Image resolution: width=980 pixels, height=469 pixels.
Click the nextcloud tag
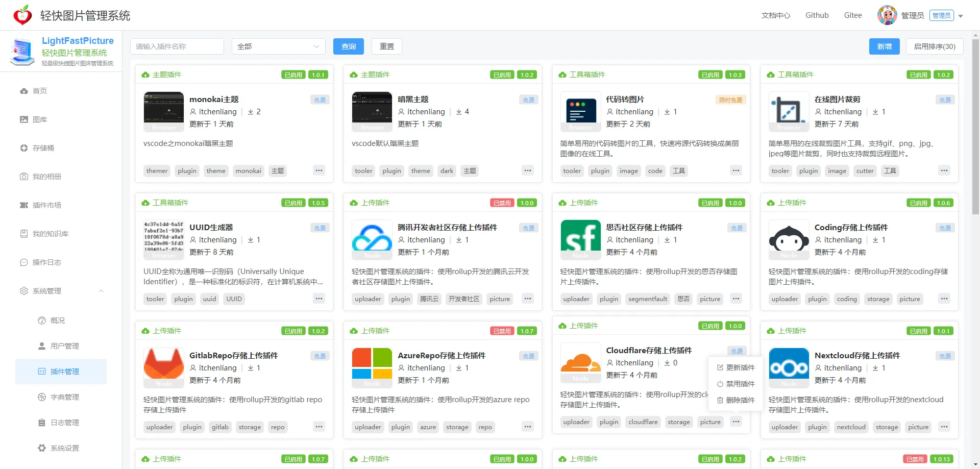[851, 427]
